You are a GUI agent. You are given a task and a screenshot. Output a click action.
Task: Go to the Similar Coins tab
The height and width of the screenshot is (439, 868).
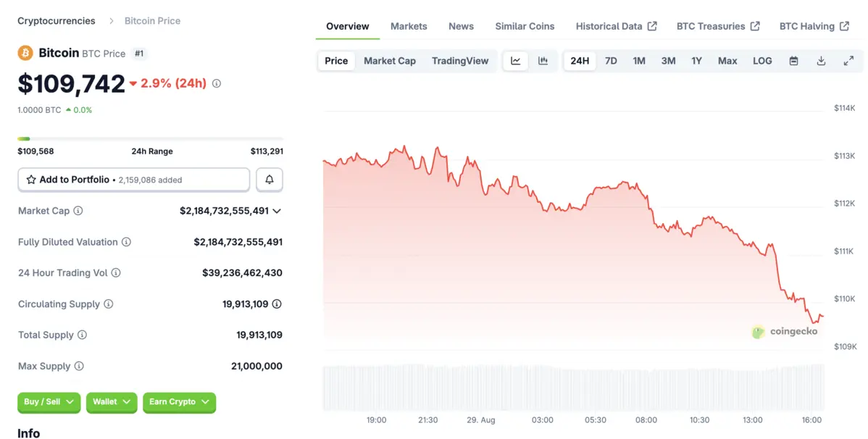coord(525,26)
